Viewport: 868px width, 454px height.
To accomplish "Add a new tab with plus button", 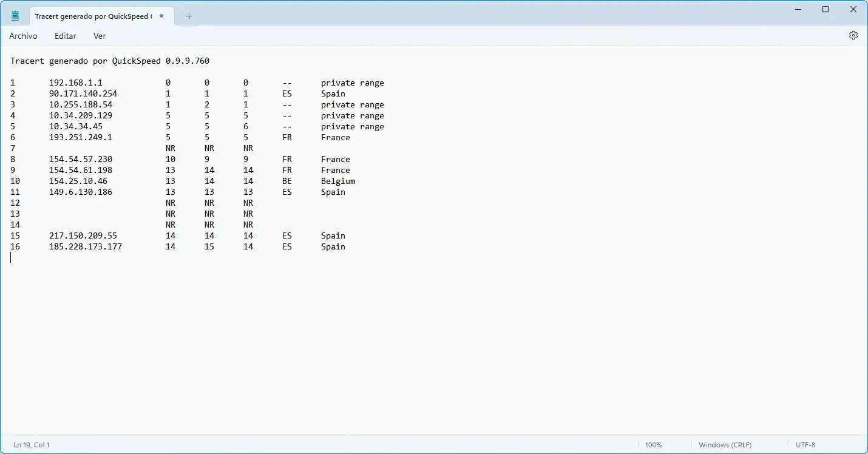I will pyautogui.click(x=189, y=16).
